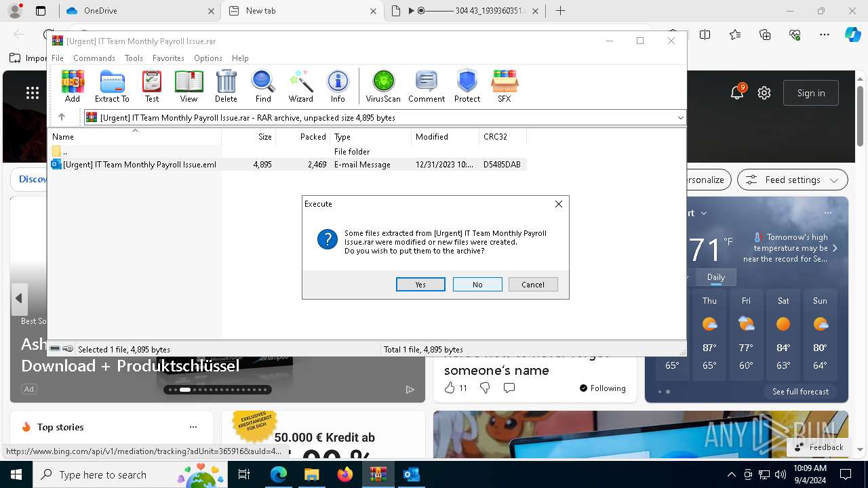Go up one folder level arrow
Viewport: 868px width, 488px height.
point(62,117)
